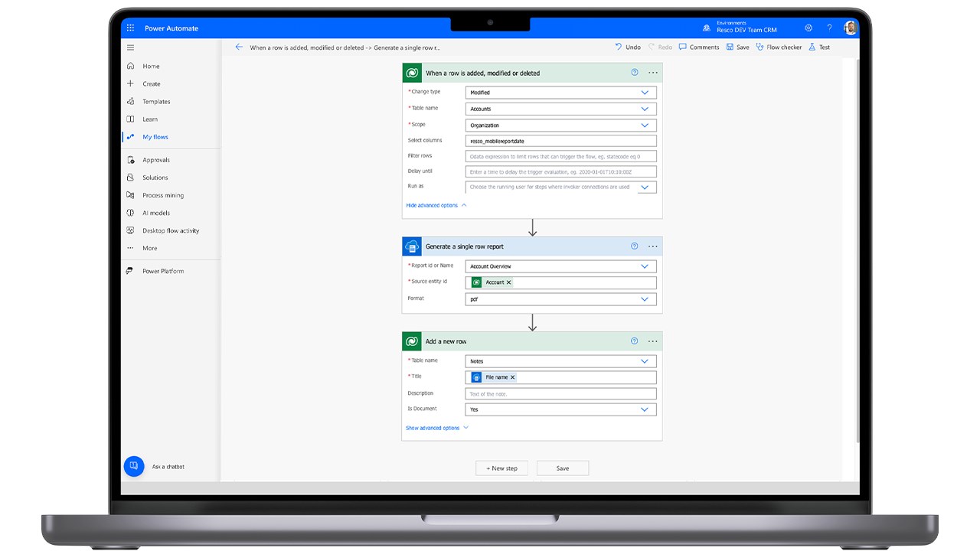Viewport: 980px width, 551px height.
Task: Open Desktop flow activity in the sidebar
Action: pos(171,230)
